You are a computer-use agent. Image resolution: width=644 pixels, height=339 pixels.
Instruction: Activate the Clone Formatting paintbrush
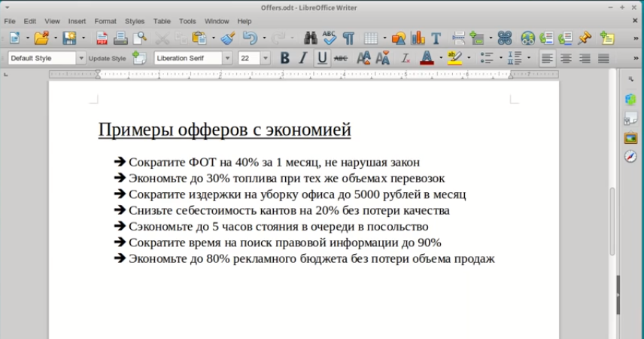[x=227, y=38]
